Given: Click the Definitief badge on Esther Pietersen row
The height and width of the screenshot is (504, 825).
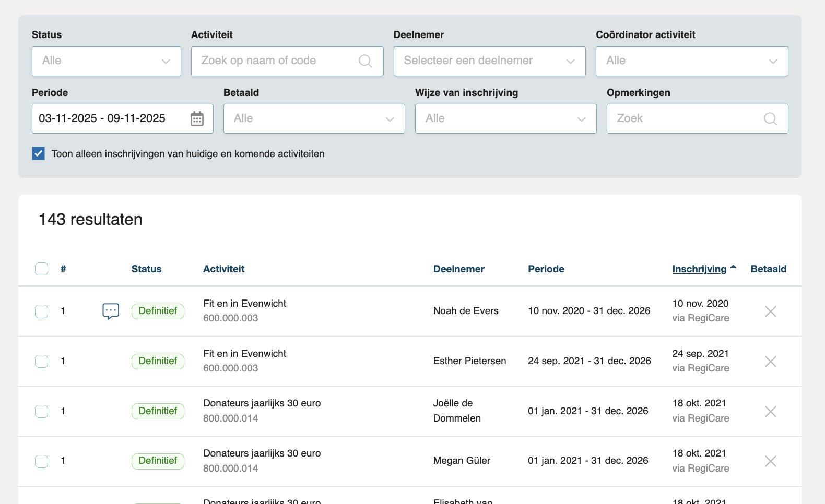Looking at the screenshot, I should [158, 361].
